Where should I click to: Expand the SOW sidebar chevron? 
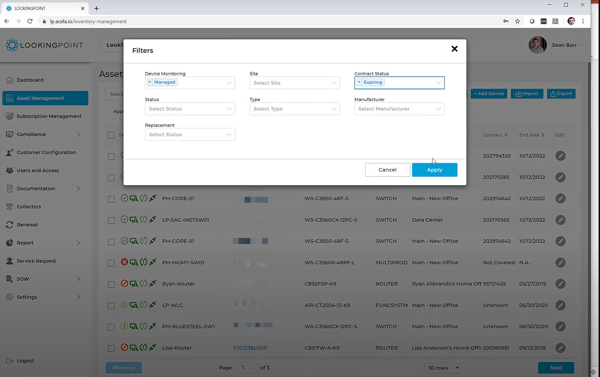pos(78,279)
